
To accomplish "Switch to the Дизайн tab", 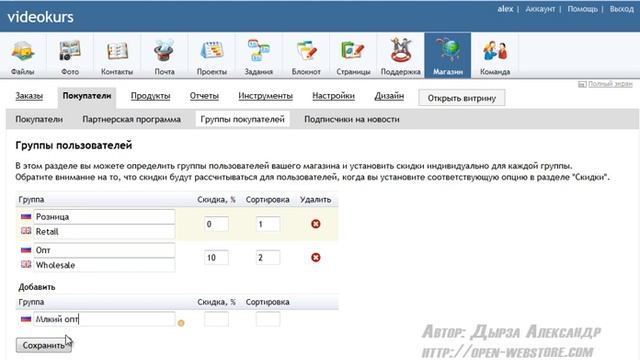I will click(389, 96).
